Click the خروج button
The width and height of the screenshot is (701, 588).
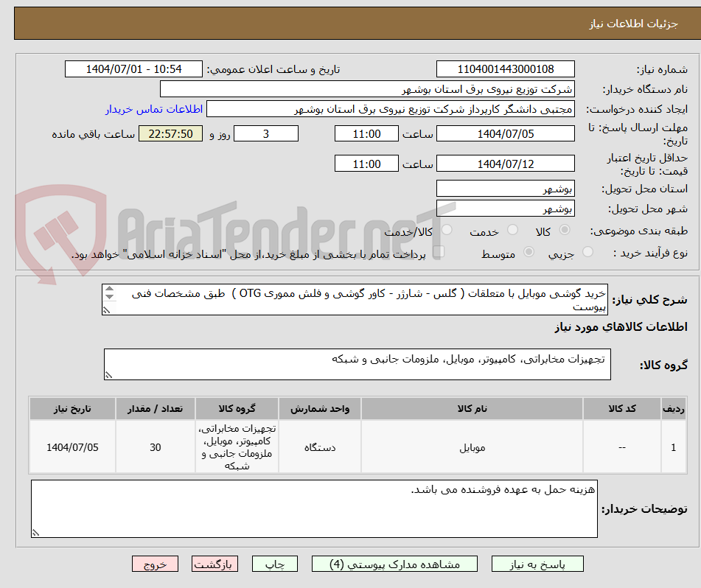coord(155,564)
